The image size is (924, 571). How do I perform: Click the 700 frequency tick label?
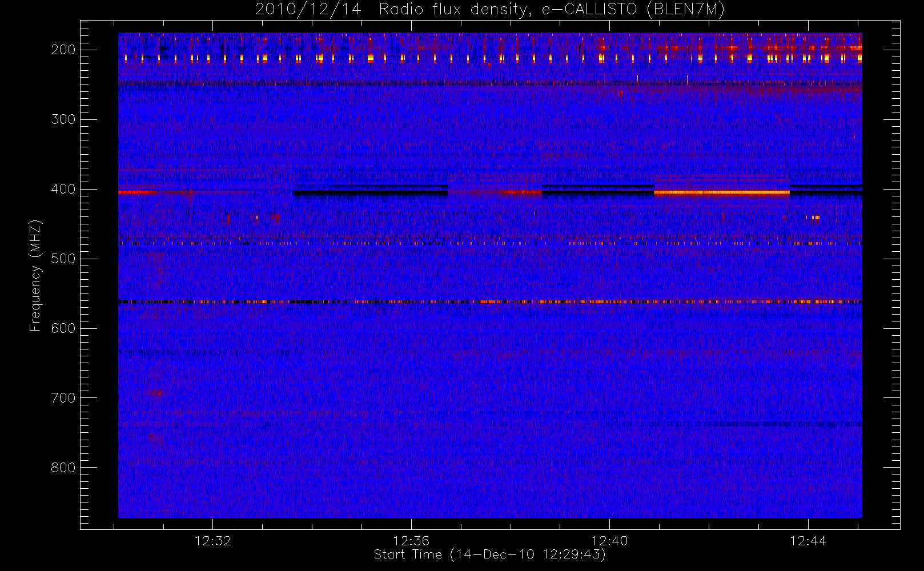tap(63, 398)
